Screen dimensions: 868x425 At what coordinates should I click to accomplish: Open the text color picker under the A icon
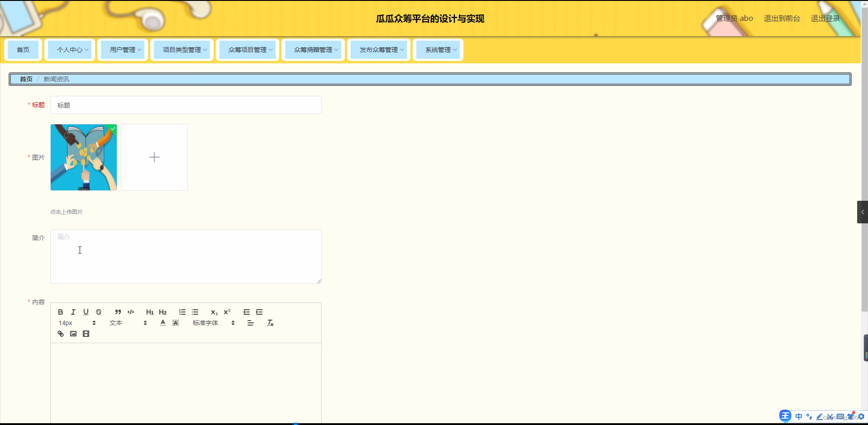coord(162,323)
